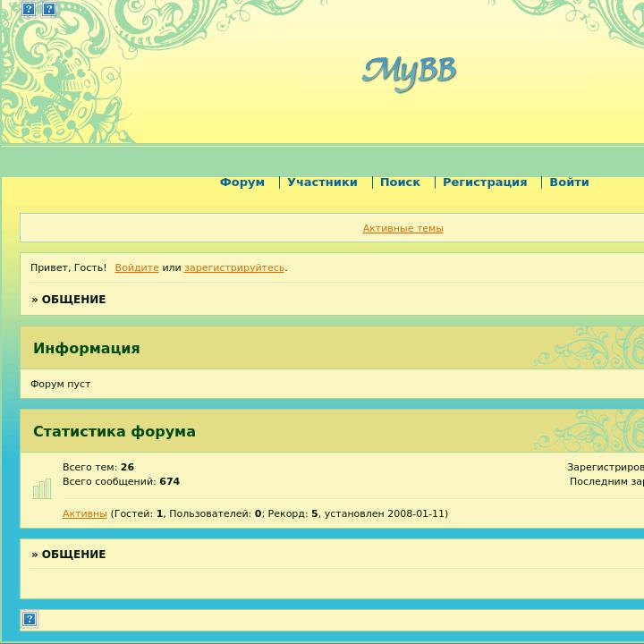This screenshot has height=644, width=644.
Task: Click the зарегистрируйтесь link
Action: coord(234,267)
